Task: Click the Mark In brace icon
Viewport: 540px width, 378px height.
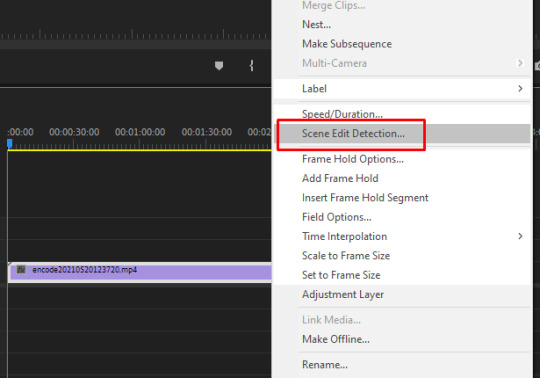Action: click(252, 65)
